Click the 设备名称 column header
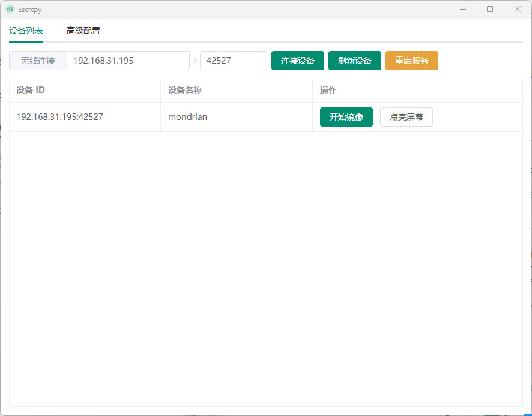 coord(237,90)
